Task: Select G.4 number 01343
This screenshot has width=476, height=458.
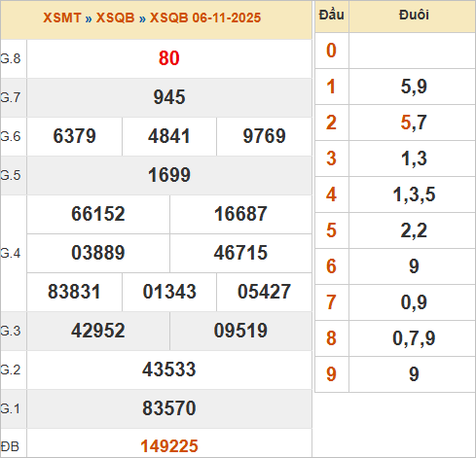Action: pos(169,292)
